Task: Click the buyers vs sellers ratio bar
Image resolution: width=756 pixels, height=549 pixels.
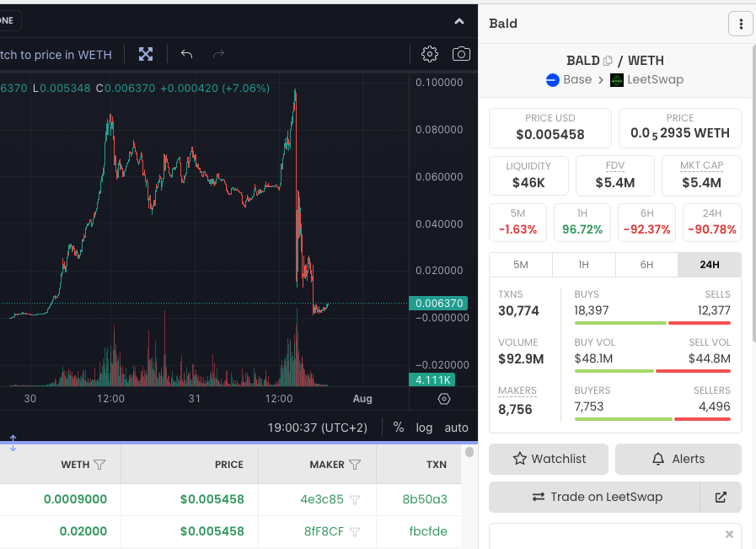Action: pyautogui.click(x=652, y=419)
